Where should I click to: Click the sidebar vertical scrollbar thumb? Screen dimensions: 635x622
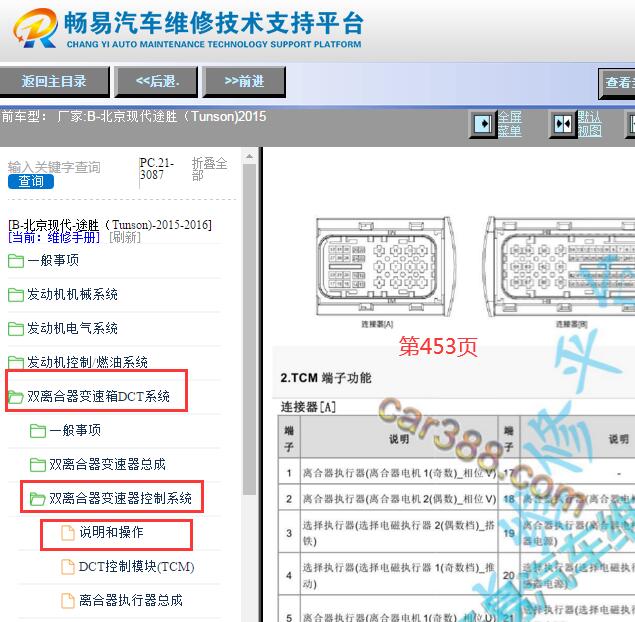pos(249,329)
